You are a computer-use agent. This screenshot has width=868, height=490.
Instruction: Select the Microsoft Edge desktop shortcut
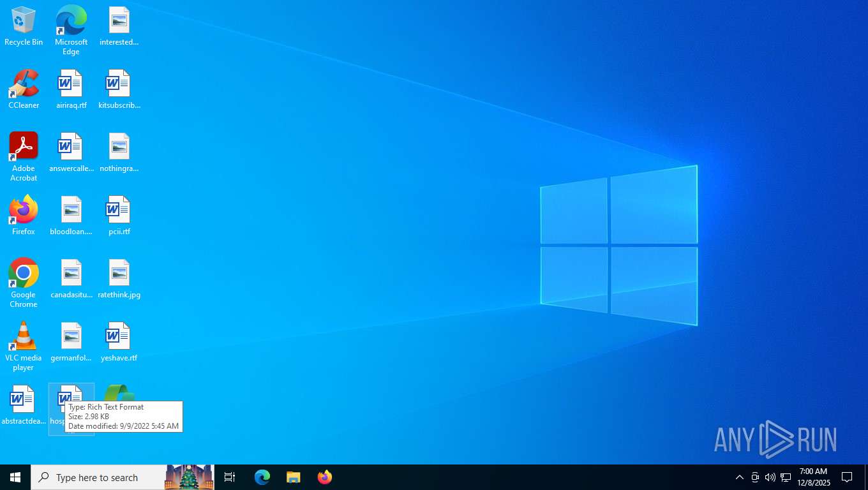pos(71,30)
